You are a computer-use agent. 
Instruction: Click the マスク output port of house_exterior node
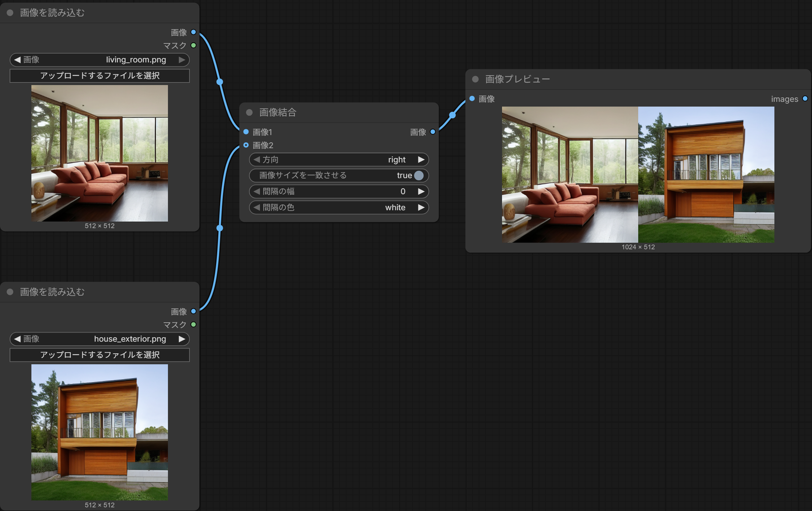[193, 324]
